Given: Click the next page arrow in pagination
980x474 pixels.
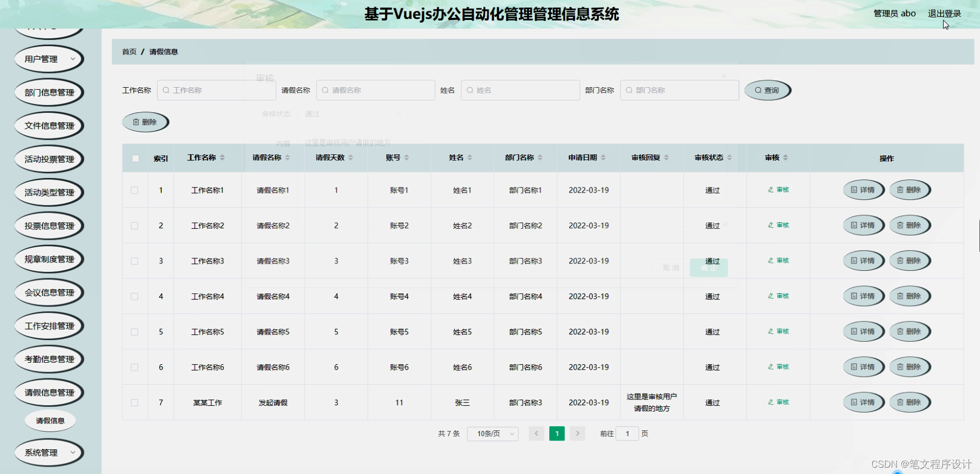Looking at the screenshot, I should pos(577,434).
